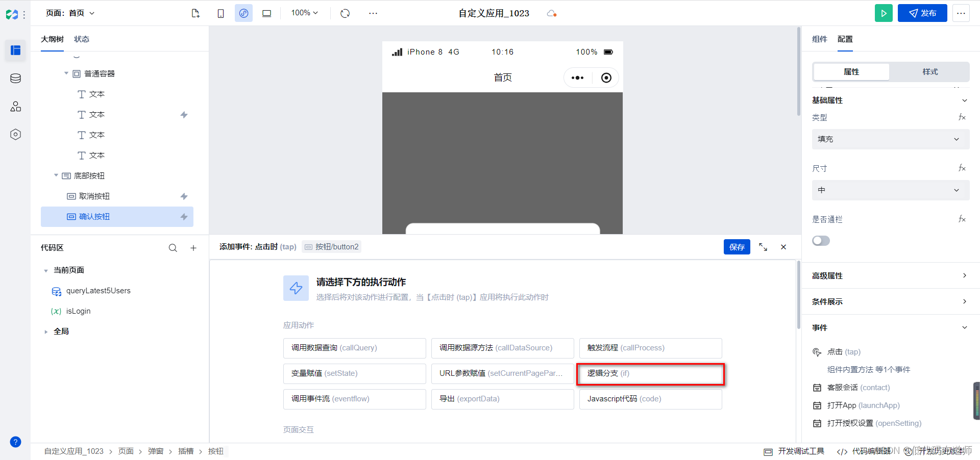Expand the event editor panel fullscreen

[763, 247]
